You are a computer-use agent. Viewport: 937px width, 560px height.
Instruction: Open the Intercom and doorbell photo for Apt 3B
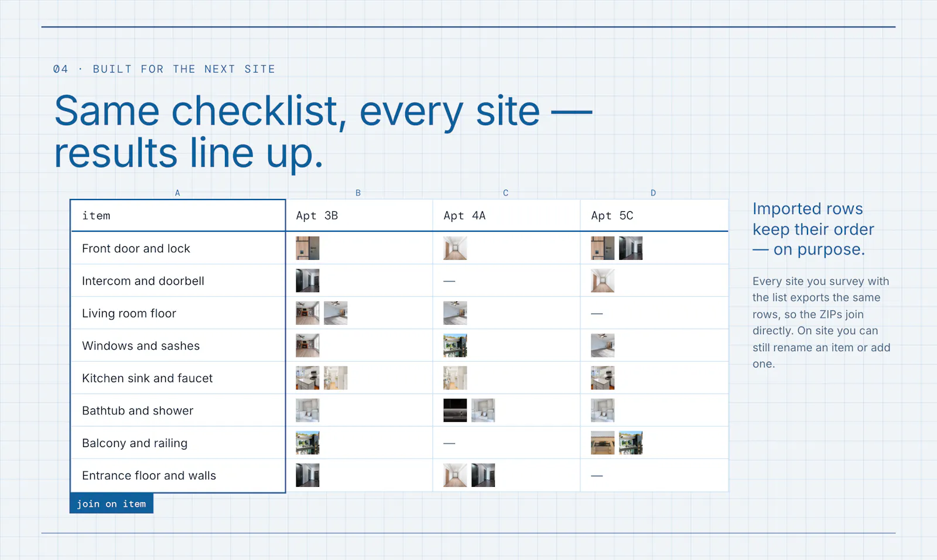pos(307,281)
